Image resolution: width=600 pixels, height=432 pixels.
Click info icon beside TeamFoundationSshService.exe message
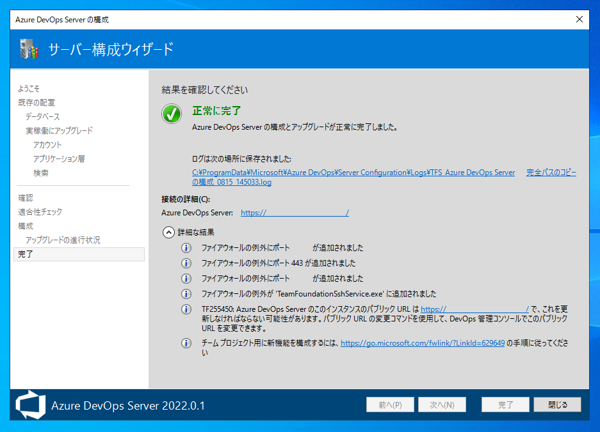click(186, 294)
